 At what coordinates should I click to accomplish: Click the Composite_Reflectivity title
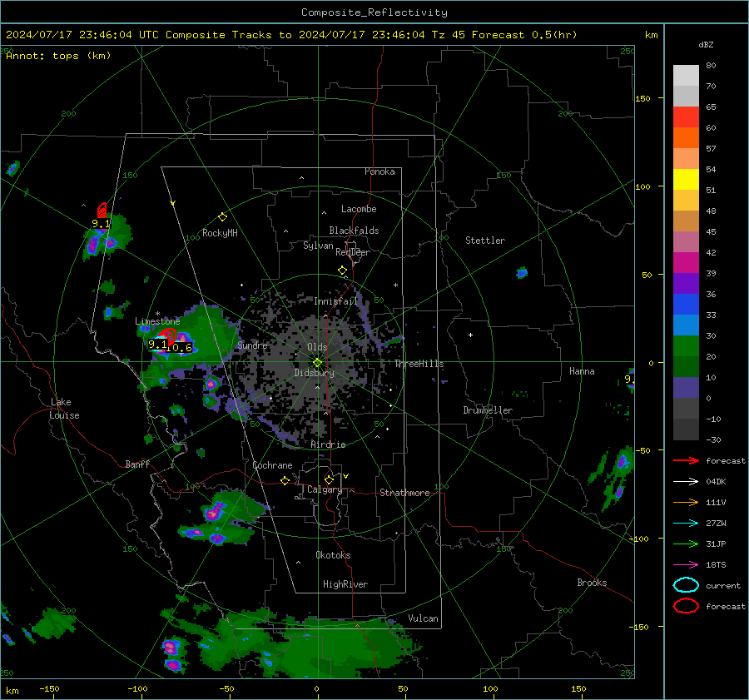pyautogui.click(x=374, y=12)
